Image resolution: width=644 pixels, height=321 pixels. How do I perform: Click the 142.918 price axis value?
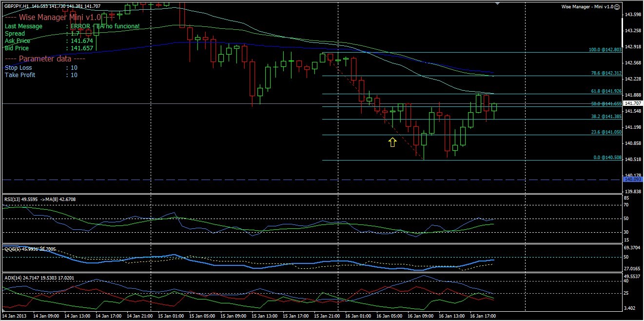click(633, 47)
